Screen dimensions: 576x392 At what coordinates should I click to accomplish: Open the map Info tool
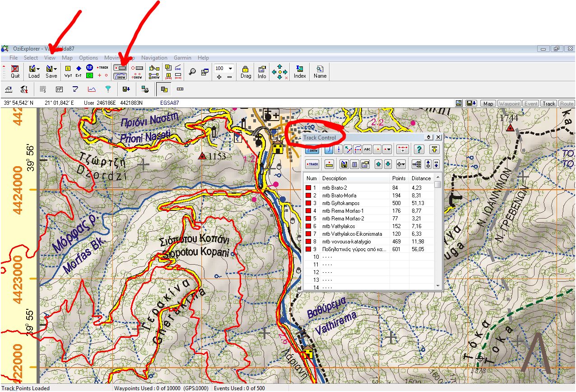262,71
